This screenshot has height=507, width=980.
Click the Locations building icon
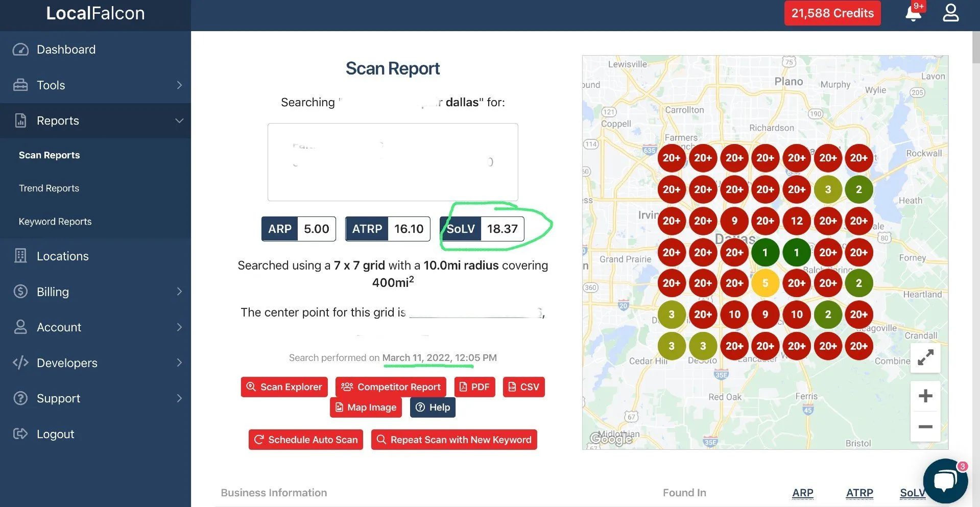20,256
